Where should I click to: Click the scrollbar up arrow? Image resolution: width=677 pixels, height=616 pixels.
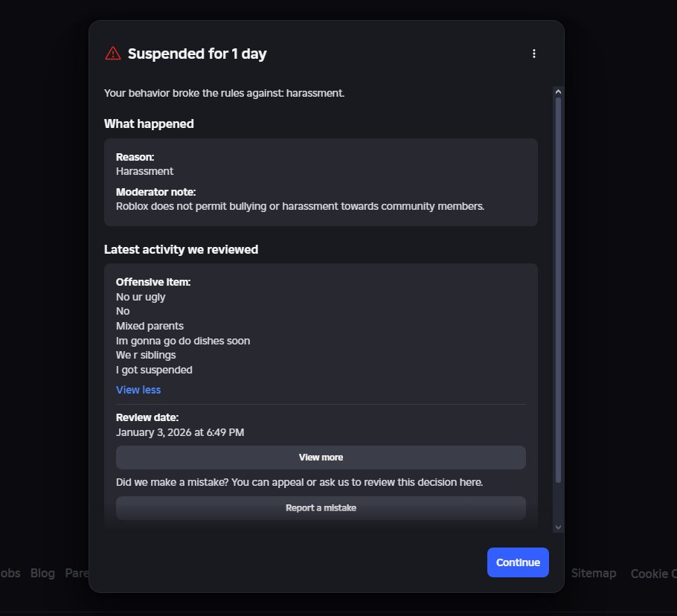pos(558,92)
